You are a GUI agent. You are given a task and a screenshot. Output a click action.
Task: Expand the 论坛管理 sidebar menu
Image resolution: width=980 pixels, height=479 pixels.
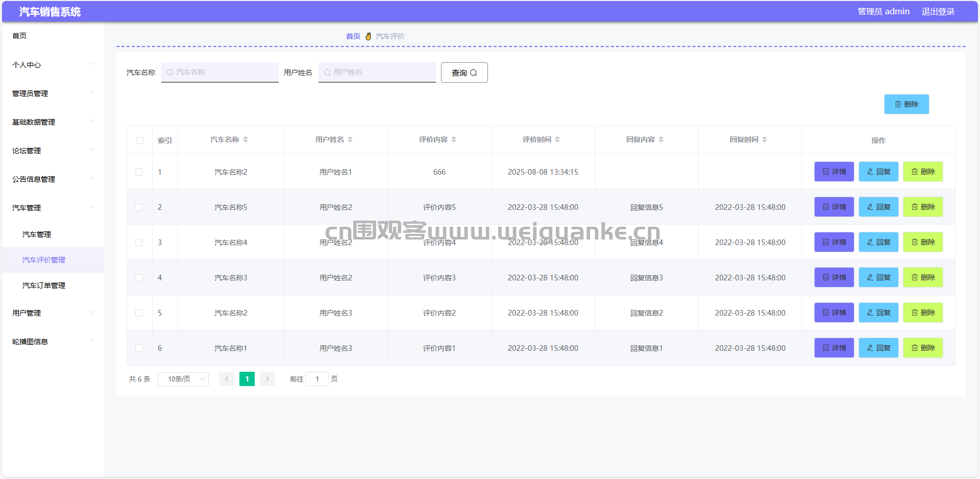click(53, 151)
